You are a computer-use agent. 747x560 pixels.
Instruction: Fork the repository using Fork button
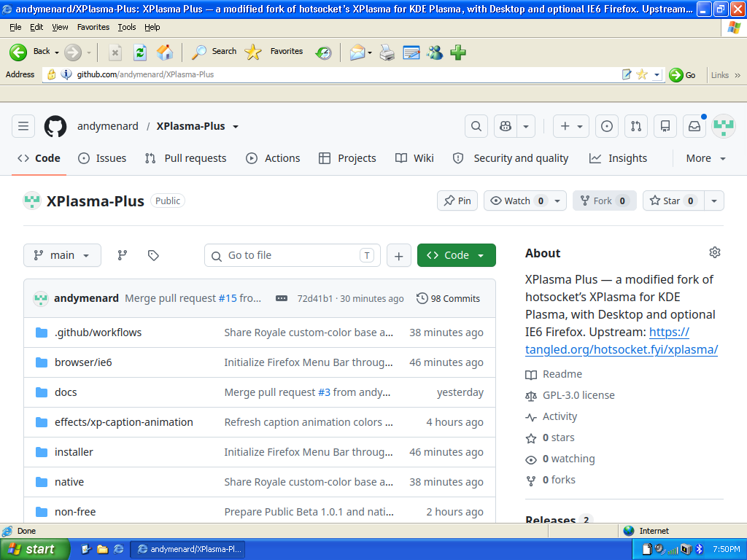tap(604, 201)
